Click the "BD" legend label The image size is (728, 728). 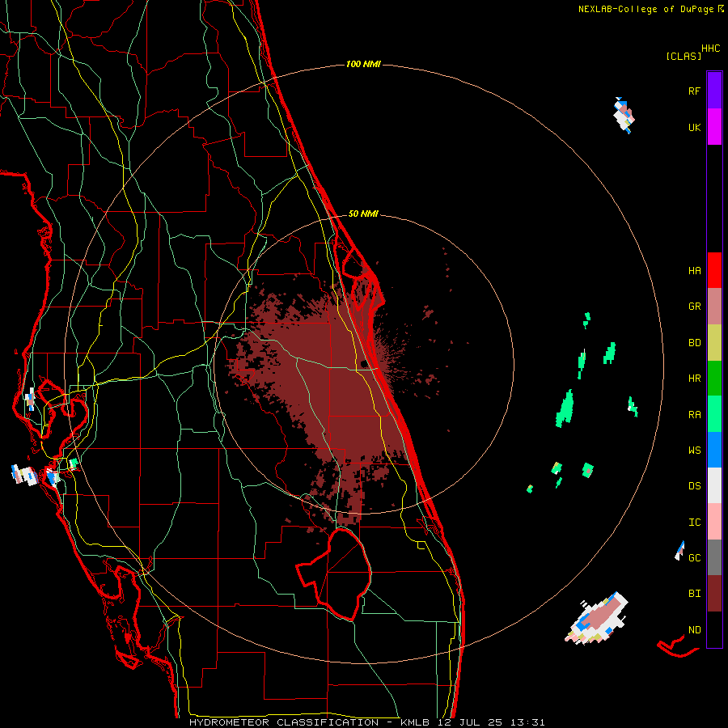pos(694,343)
